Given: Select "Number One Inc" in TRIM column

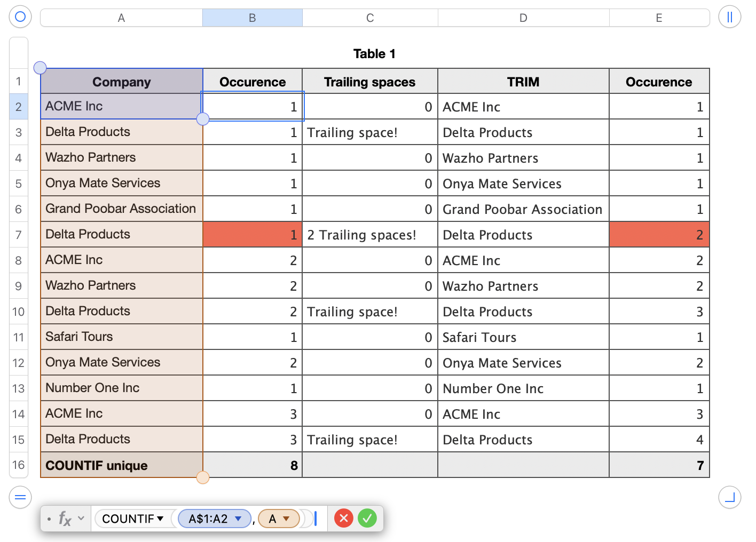Looking at the screenshot, I should [x=523, y=388].
